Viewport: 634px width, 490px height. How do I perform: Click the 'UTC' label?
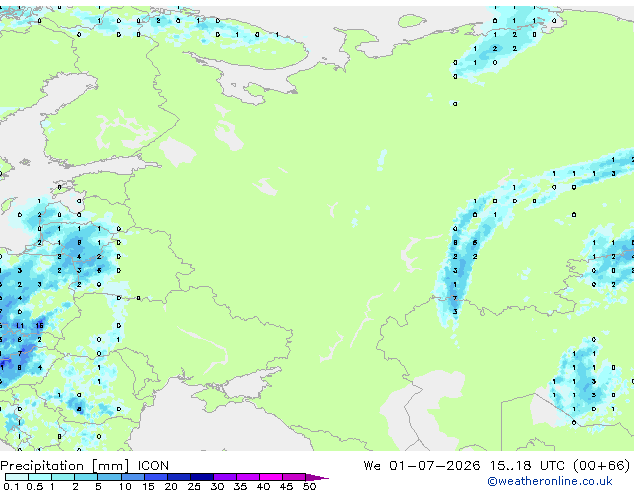[552, 466]
